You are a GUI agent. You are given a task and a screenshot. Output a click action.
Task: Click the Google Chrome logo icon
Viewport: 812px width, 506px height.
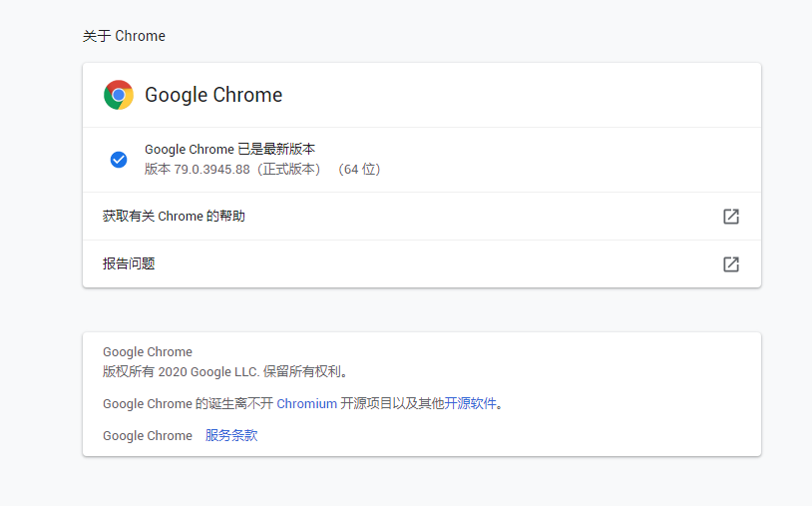[119, 95]
